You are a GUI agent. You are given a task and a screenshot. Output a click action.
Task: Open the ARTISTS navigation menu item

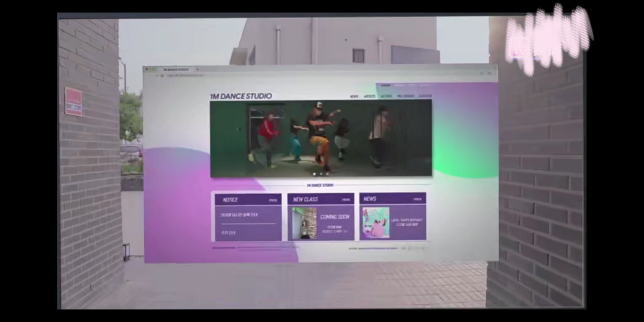369,96
